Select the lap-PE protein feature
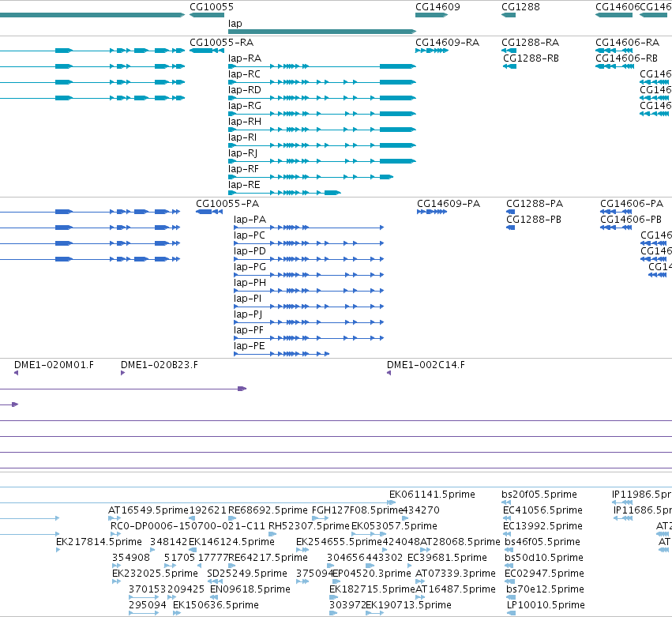 tap(282, 354)
